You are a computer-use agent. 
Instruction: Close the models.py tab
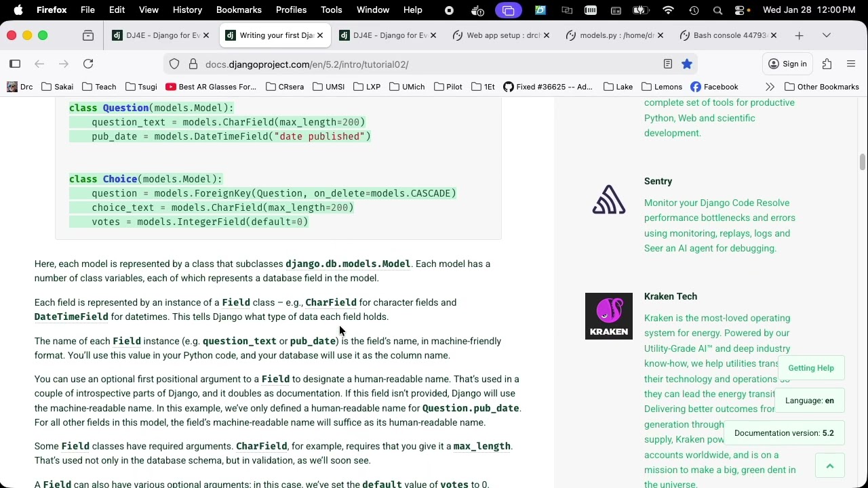click(x=660, y=35)
